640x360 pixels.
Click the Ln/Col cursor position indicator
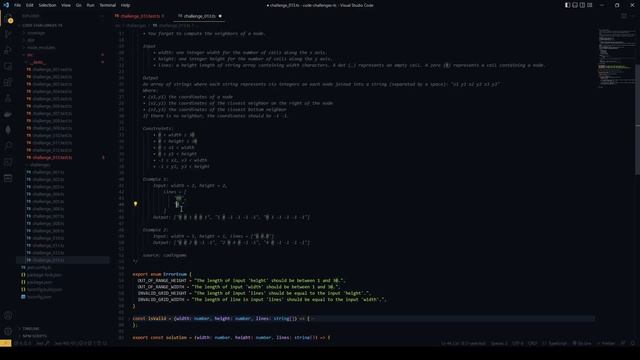(463, 343)
